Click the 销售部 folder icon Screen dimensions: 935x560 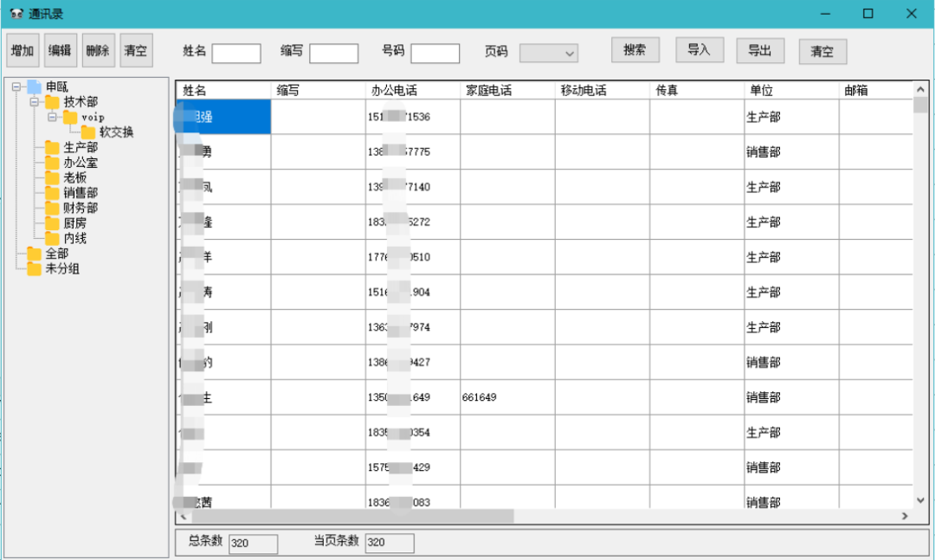point(53,193)
